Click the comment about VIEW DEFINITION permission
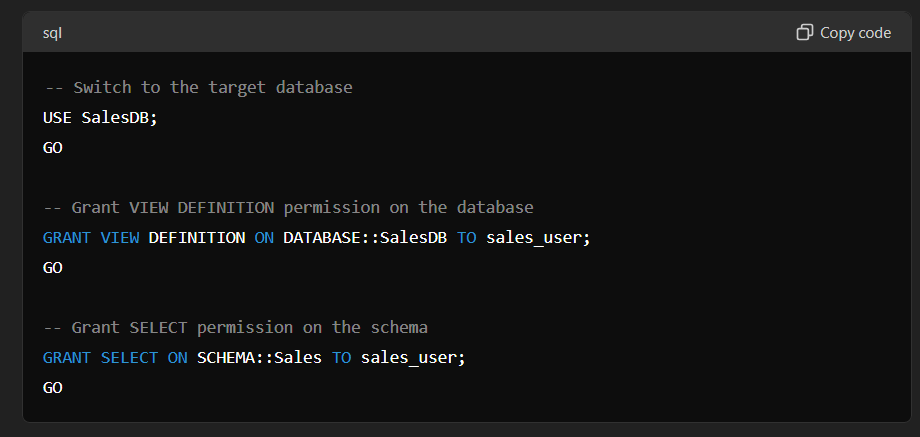 288,207
